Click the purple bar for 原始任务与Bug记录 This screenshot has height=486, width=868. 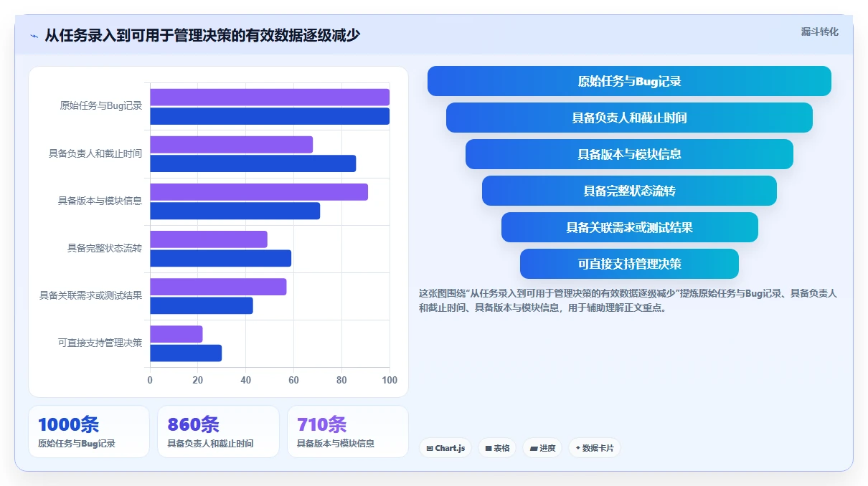tap(270, 97)
